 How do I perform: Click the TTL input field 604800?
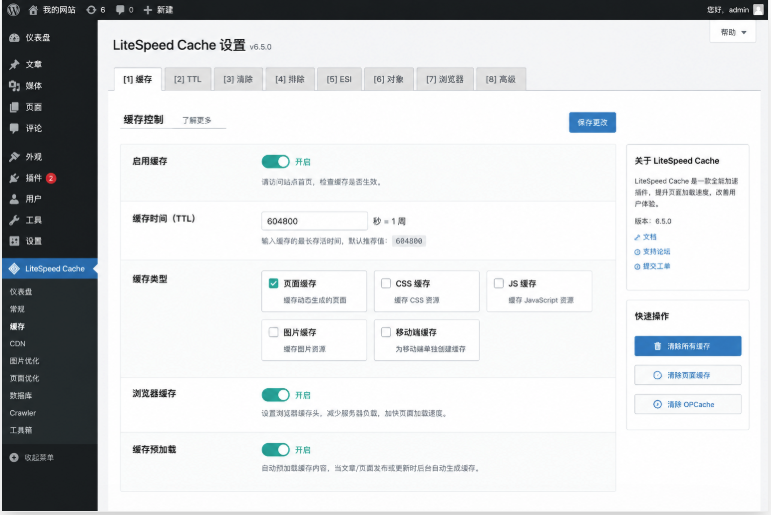click(314, 221)
